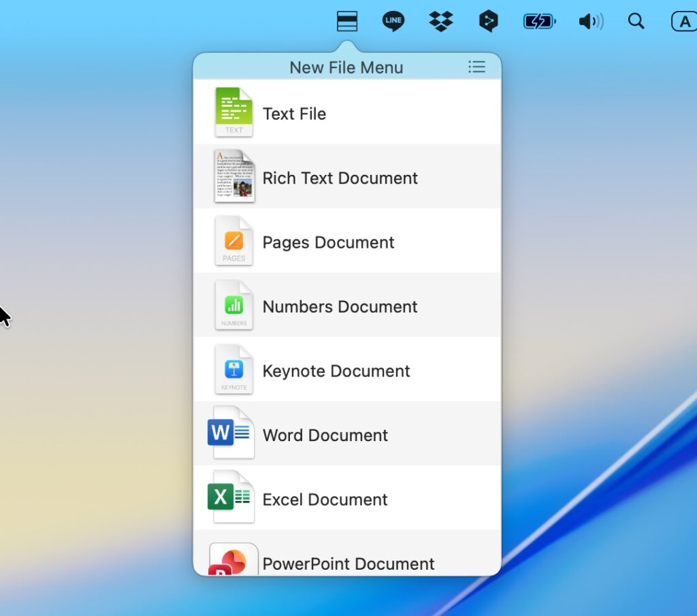
Task: Open the input source 'A' menu
Action: click(684, 22)
